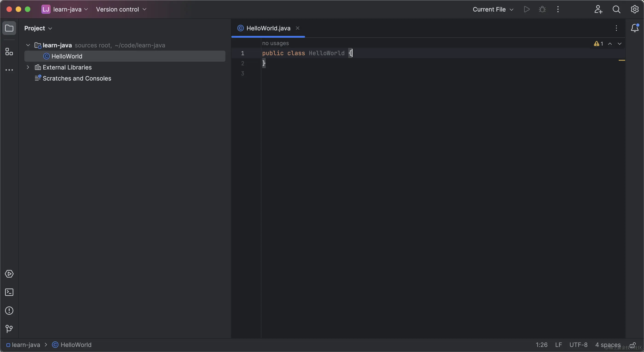
Task: Open the Current File run configuration dropdown
Action: pyautogui.click(x=493, y=9)
